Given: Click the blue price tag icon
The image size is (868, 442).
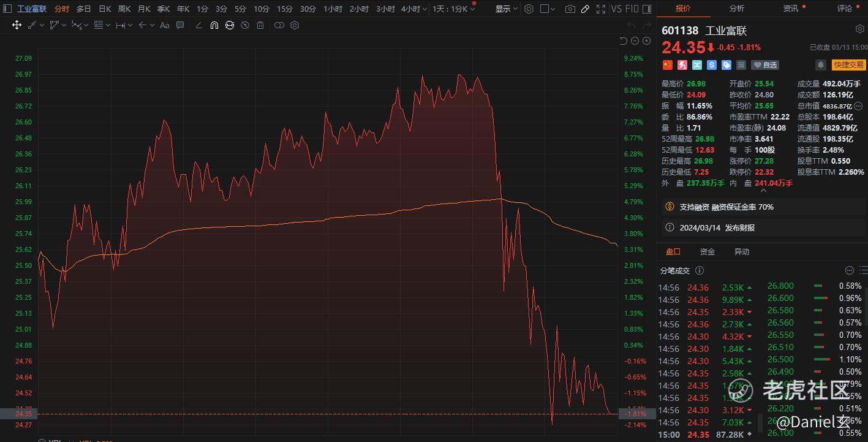Looking at the screenshot, I should [726, 65].
